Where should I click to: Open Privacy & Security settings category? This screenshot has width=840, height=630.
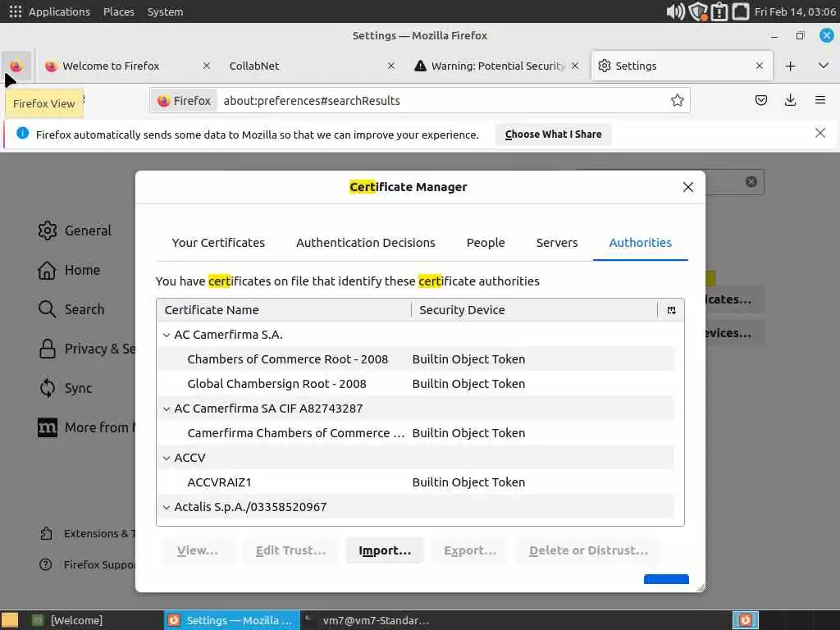click(87, 349)
